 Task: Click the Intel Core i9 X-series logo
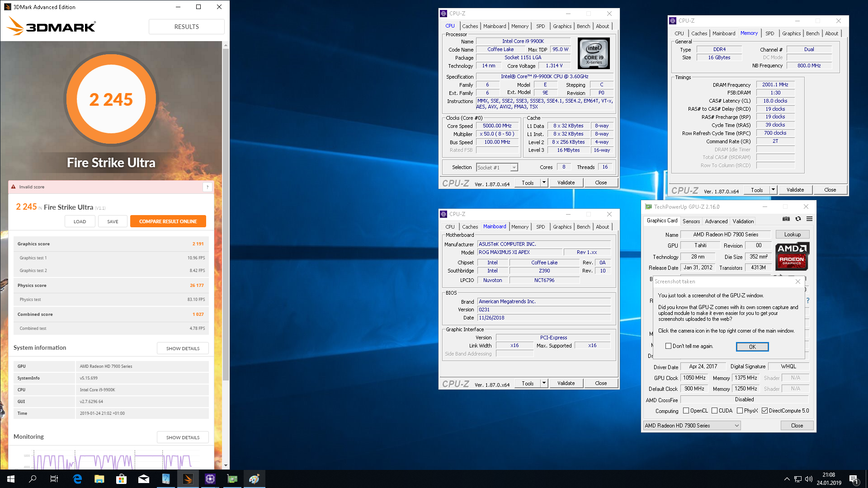[594, 53]
